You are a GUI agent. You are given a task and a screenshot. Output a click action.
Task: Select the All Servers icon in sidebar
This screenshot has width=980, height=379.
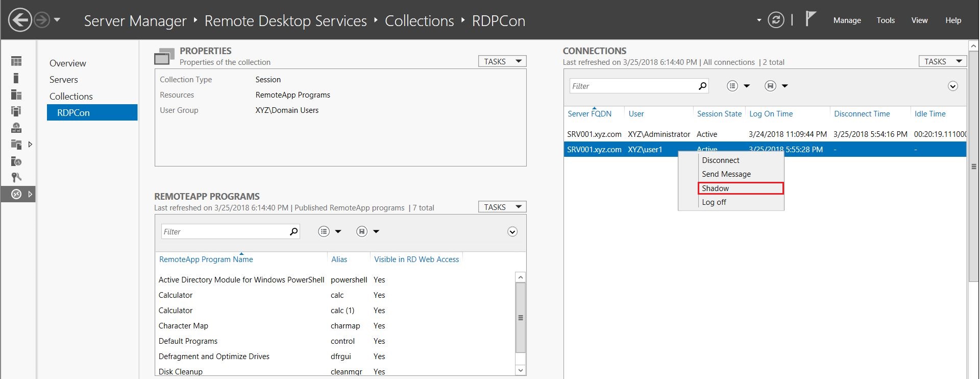pos(16,94)
